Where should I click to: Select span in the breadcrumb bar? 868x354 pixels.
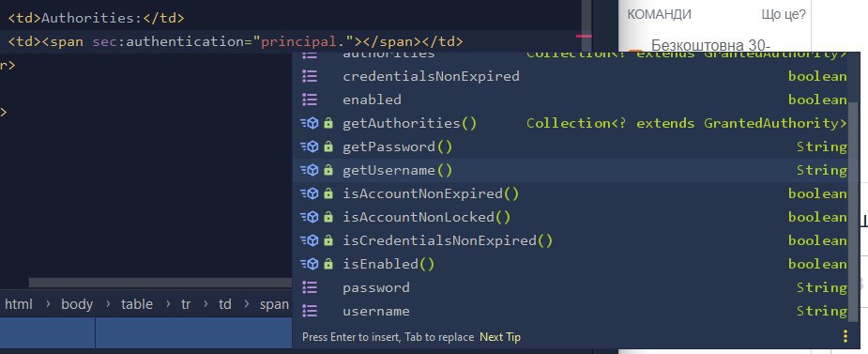(x=275, y=304)
